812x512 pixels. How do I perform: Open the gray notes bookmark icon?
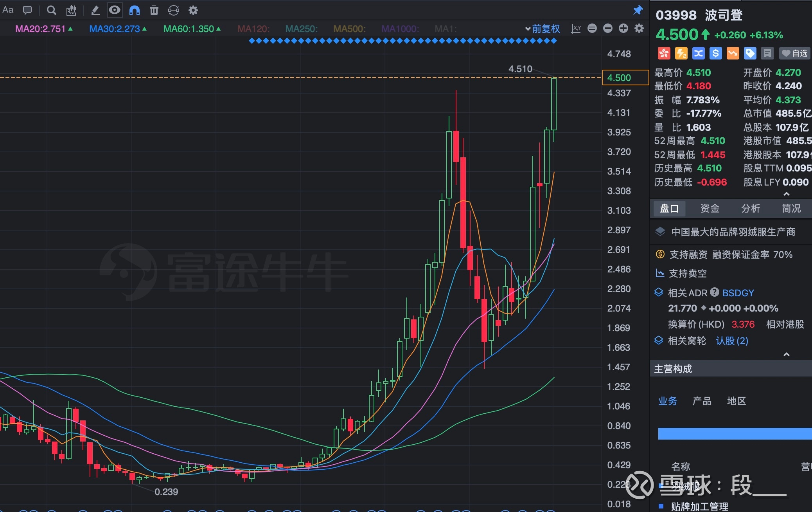[x=767, y=53]
